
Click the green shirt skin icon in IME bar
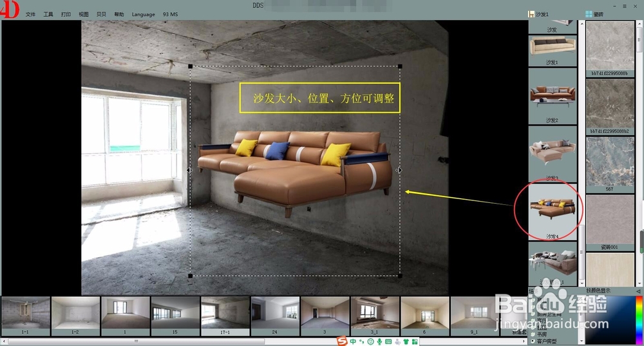pyautogui.click(x=406, y=341)
